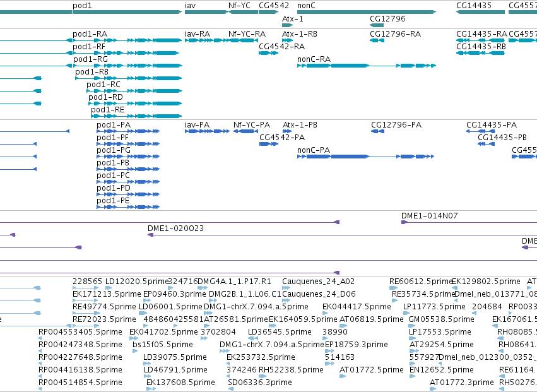Select the CG14435-PA protein label
The width and height of the screenshot is (537, 392).
492,125
